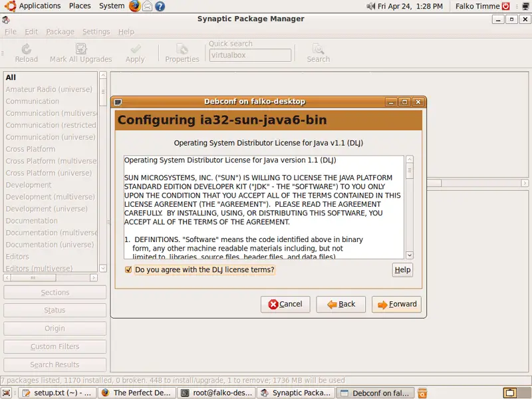
Task: Open the Settings menu
Action: pos(96,32)
